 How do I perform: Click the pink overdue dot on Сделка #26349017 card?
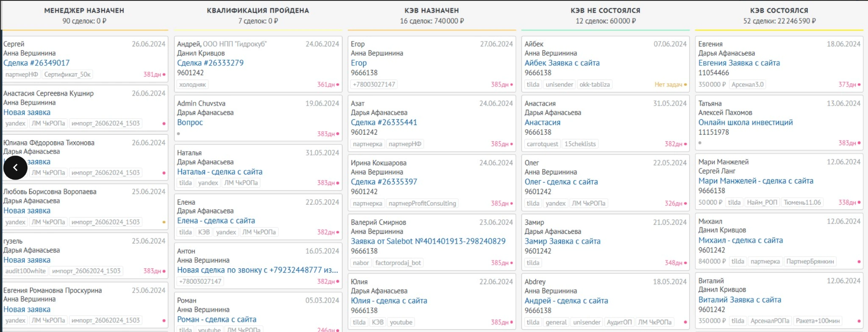(x=164, y=75)
